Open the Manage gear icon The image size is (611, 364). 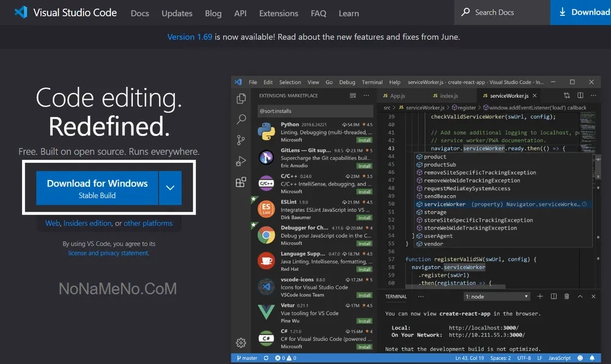click(x=241, y=343)
